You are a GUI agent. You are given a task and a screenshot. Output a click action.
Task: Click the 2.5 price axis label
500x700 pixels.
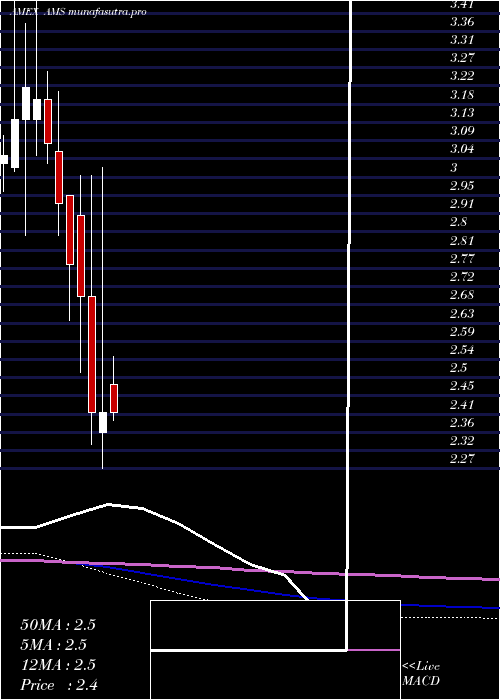point(458,368)
